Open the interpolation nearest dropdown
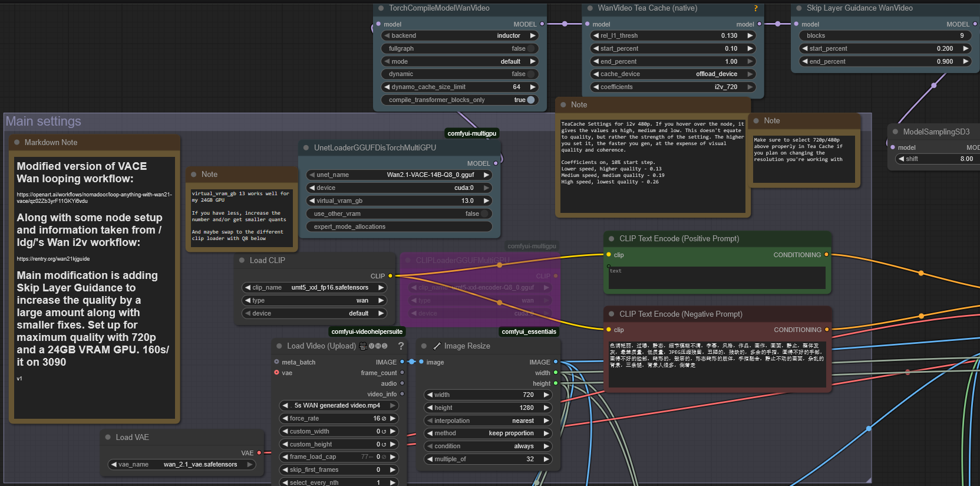The image size is (980, 486). coord(487,421)
